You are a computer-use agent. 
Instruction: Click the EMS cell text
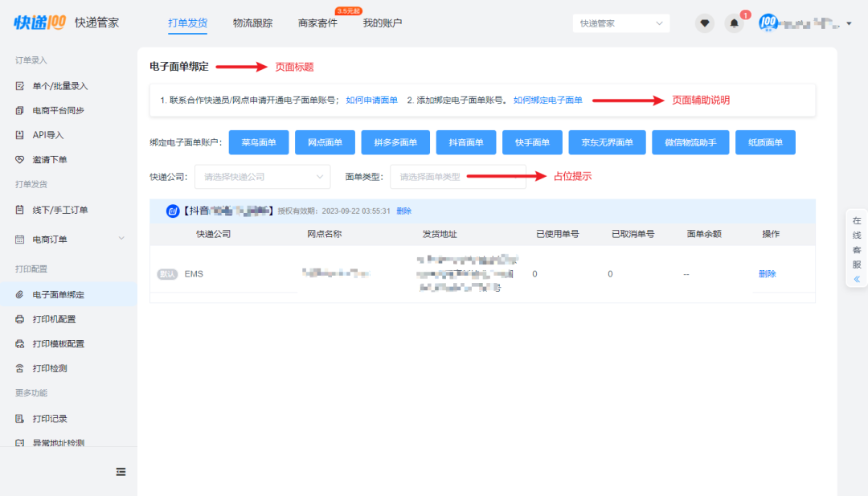pyautogui.click(x=194, y=274)
